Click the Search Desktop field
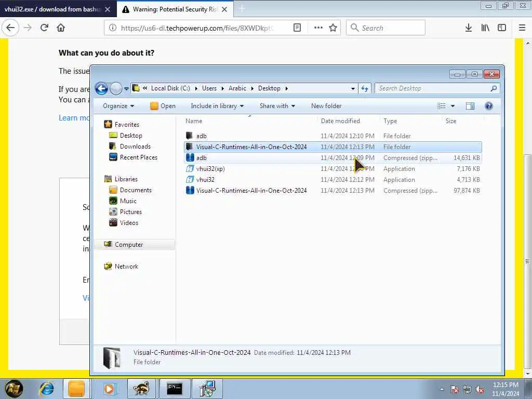The height and width of the screenshot is (399, 532). click(x=437, y=88)
